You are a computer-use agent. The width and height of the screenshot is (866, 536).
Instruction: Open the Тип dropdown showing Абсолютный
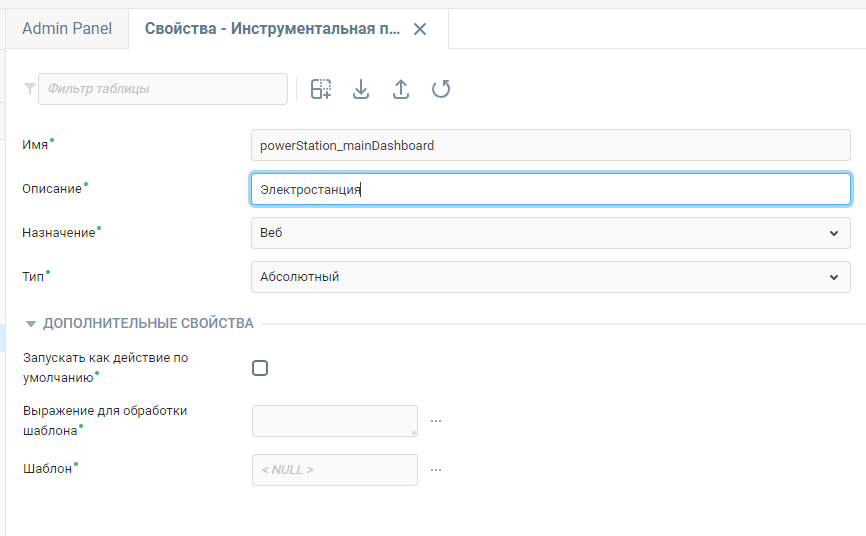click(550, 277)
